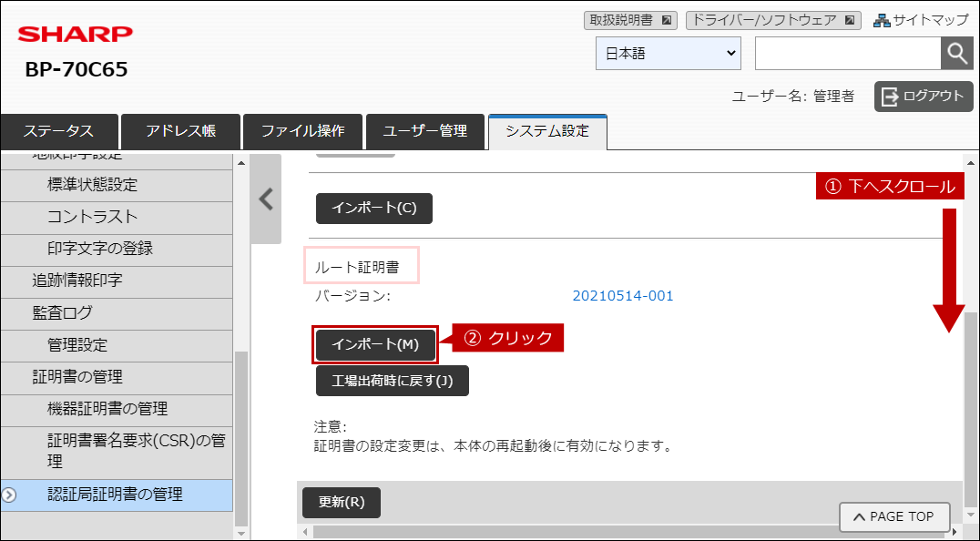This screenshot has height=541, width=980.
Task: Open the サイトマップ sitemap link
Action: [x=921, y=20]
